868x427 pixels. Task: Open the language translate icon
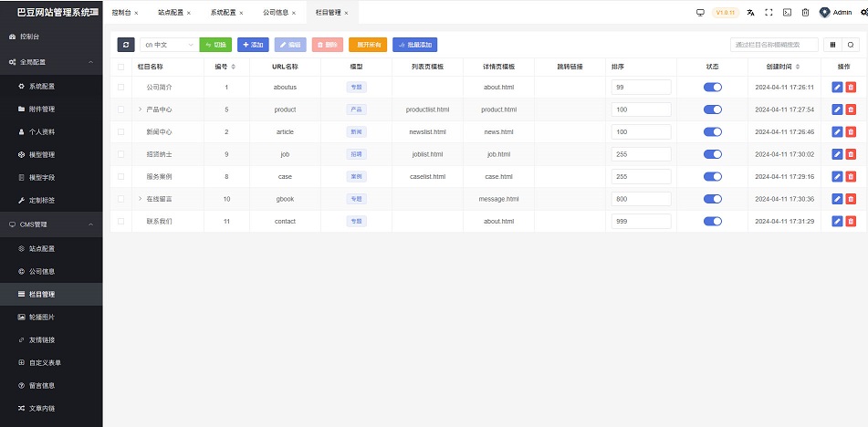tap(750, 12)
